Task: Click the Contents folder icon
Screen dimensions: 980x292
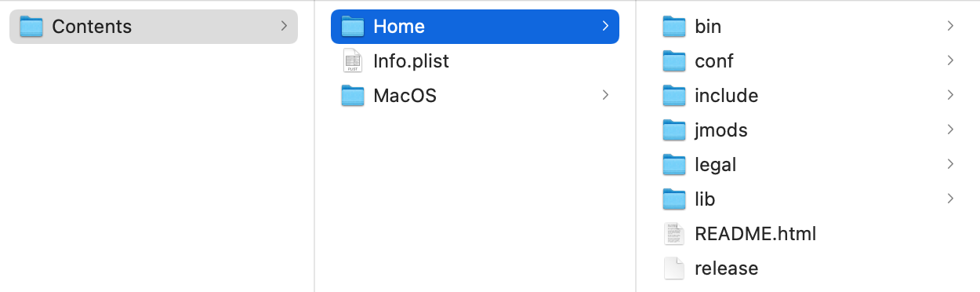Action: tap(31, 27)
